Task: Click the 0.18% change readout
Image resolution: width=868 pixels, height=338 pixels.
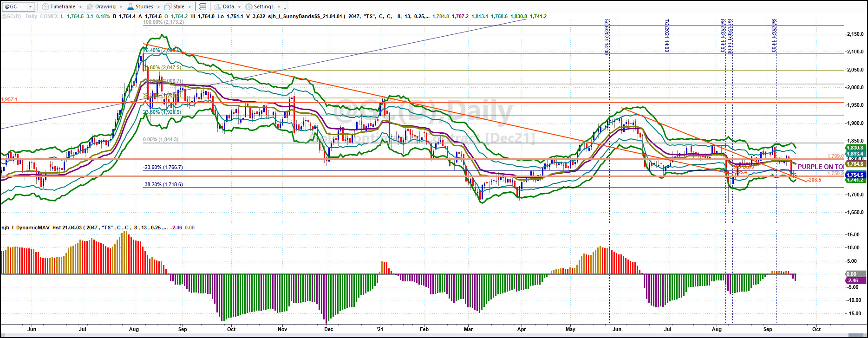Action: [x=104, y=16]
